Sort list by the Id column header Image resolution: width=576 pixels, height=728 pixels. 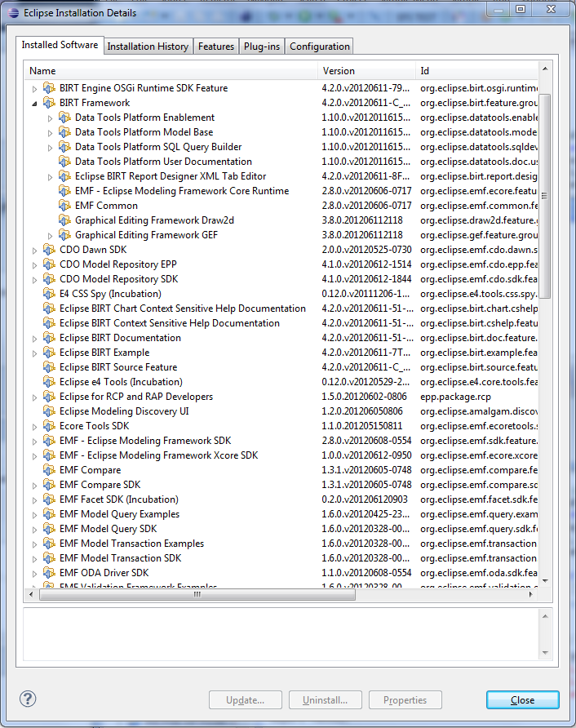click(476, 70)
